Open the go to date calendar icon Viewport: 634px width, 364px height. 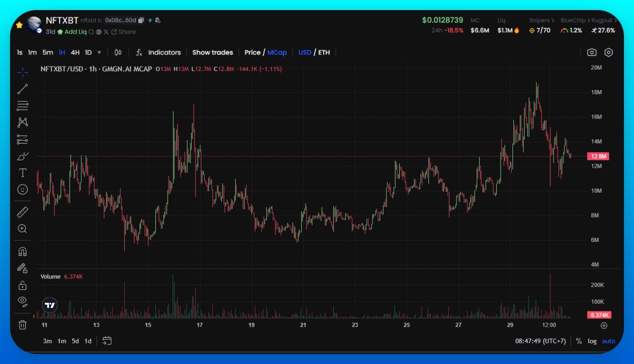click(x=107, y=341)
